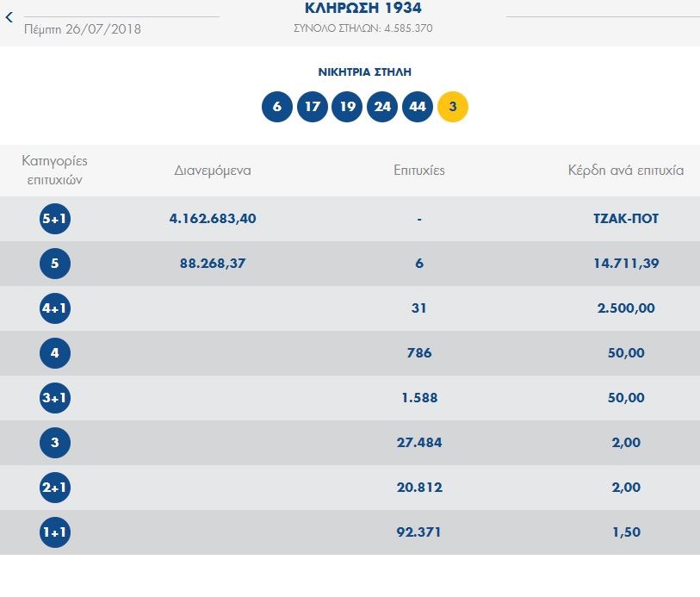
Task: Click the Διανεμόμενα column header
Action: coord(213,171)
